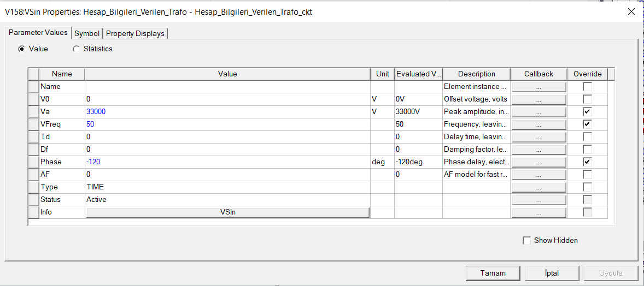Select the Td row header cell
The height and width of the screenshot is (286, 644).
pos(33,137)
